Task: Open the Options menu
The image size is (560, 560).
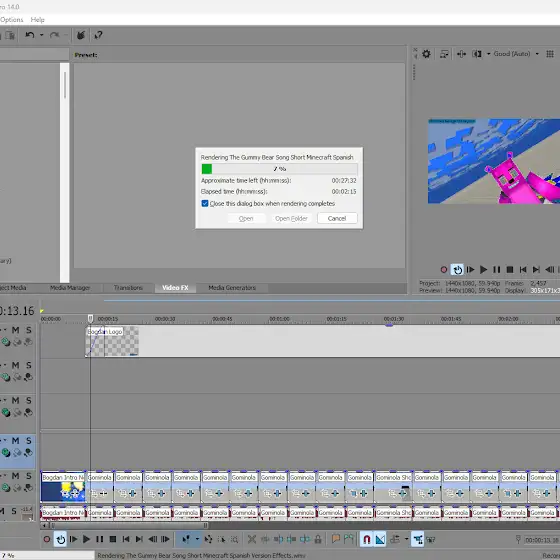Action: click(11, 20)
